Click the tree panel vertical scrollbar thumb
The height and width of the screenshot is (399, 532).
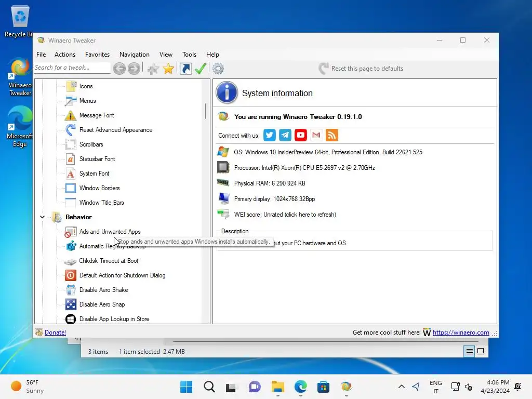pyautogui.click(x=206, y=111)
